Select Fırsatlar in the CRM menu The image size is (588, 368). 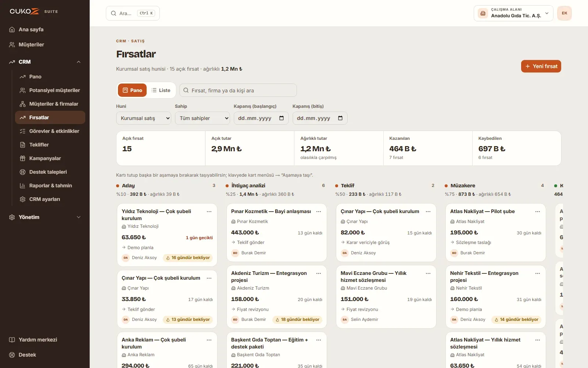[x=50, y=117]
